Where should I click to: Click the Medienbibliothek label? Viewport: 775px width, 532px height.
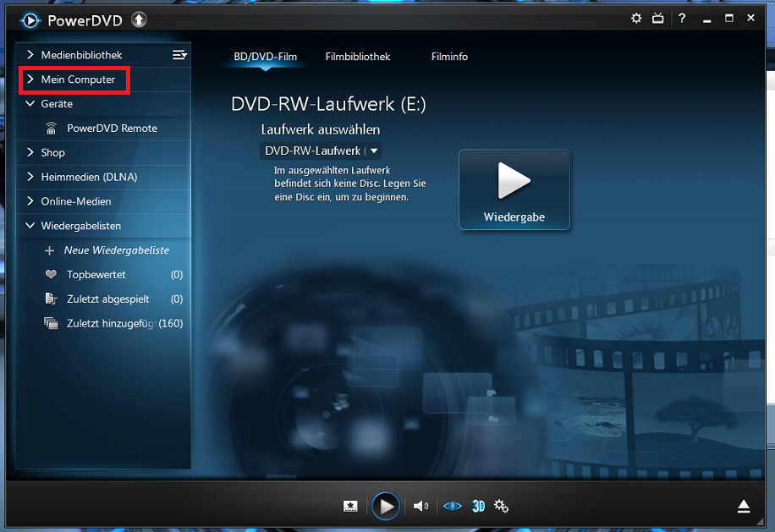pos(81,55)
